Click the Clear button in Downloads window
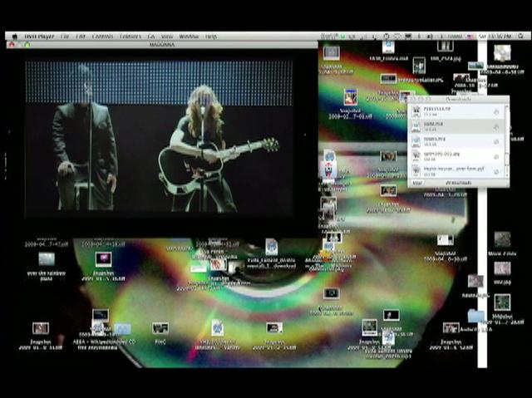This screenshot has width=532, height=398. [x=417, y=183]
